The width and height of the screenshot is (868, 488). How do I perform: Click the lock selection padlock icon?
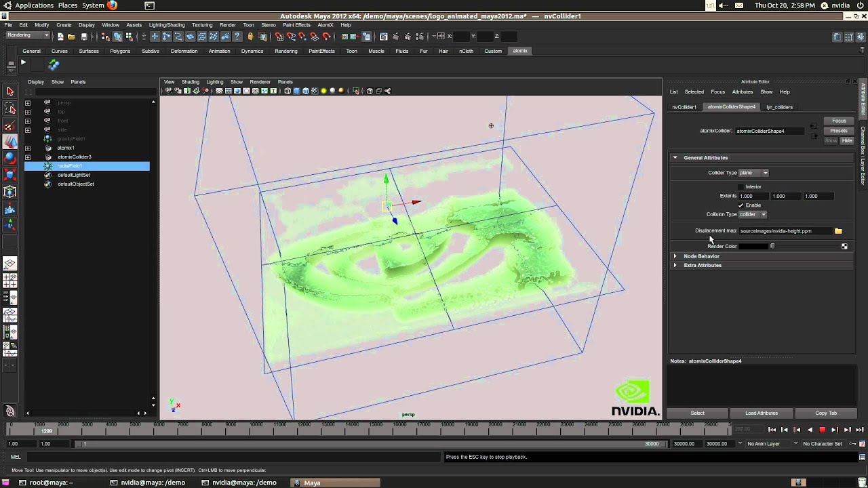251,36
